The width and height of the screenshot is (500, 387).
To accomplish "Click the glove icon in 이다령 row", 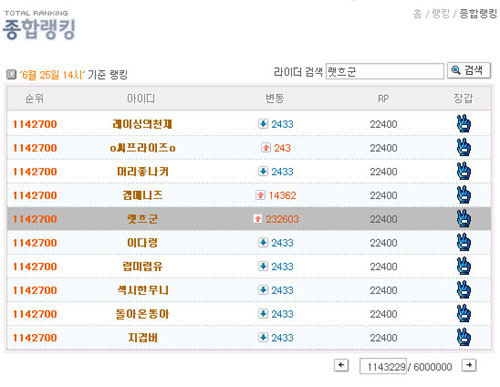I will click(x=463, y=242).
